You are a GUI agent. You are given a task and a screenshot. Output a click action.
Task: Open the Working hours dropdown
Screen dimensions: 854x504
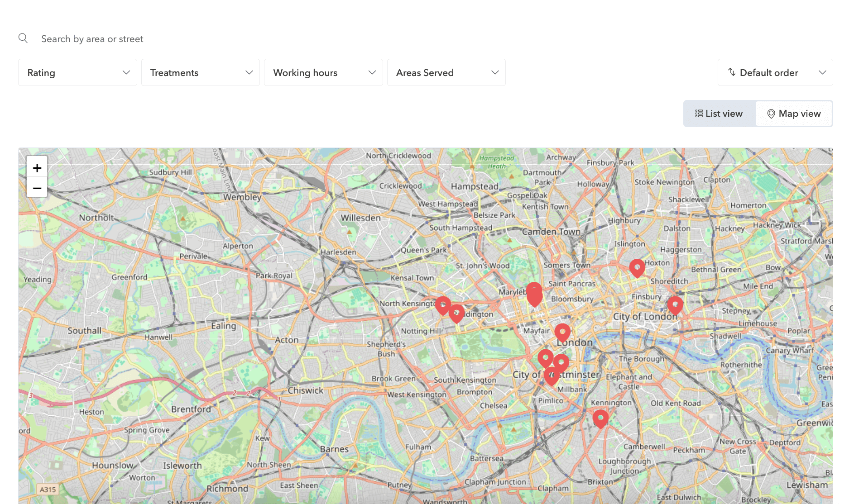(323, 72)
